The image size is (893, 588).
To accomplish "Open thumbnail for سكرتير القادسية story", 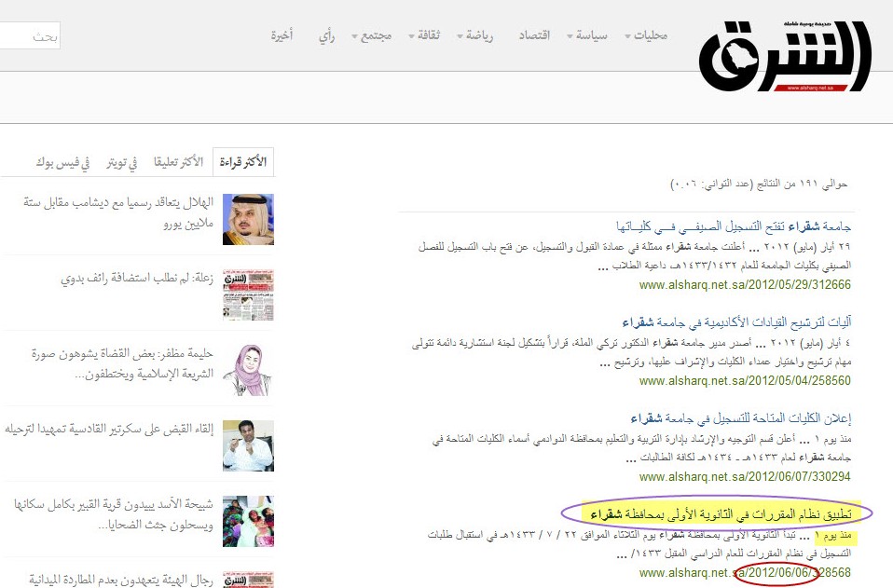I will (x=248, y=445).
